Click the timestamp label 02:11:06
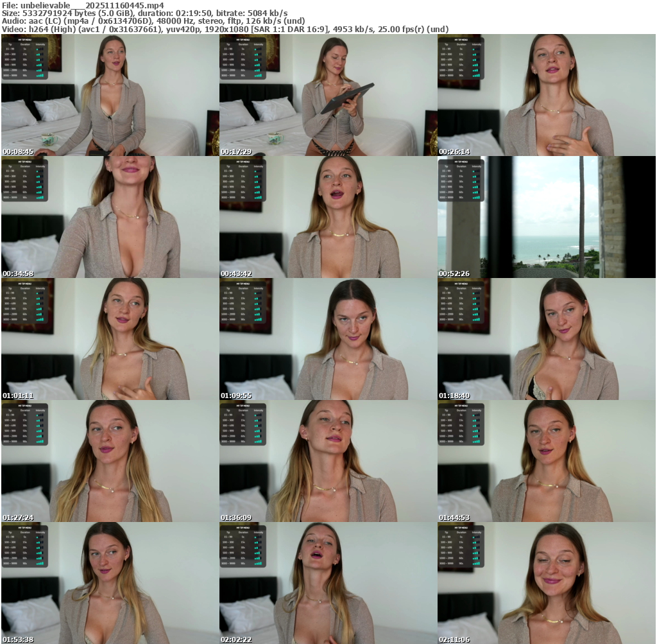The height and width of the screenshot is (644, 657). (x=454, y=640)
